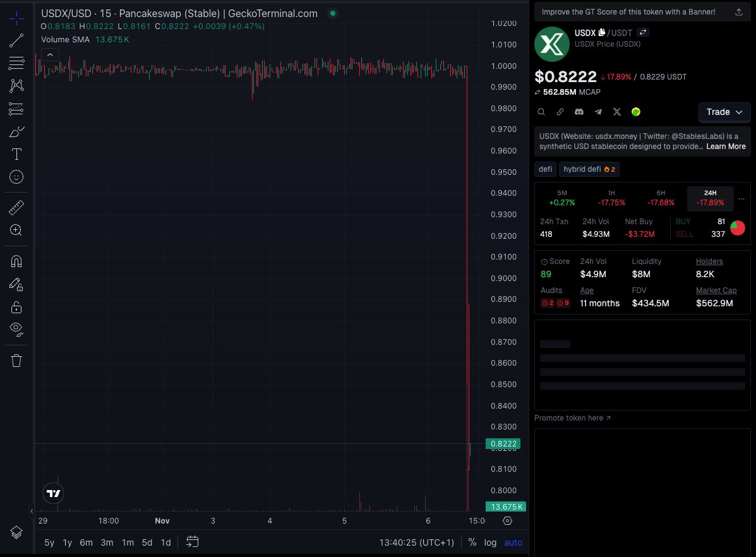Copy the USDX token address icon
Screen dimensions: 756x557
tap(602, 32)
